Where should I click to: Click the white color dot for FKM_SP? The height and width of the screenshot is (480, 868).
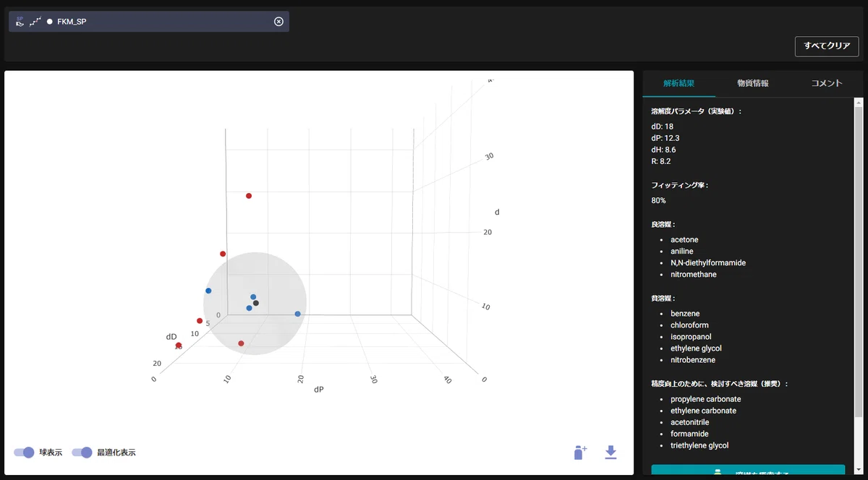point(49,22)
